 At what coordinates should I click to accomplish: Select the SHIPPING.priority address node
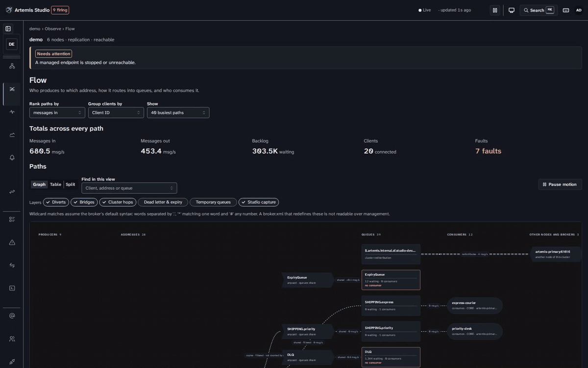click(x=308, y=332)
